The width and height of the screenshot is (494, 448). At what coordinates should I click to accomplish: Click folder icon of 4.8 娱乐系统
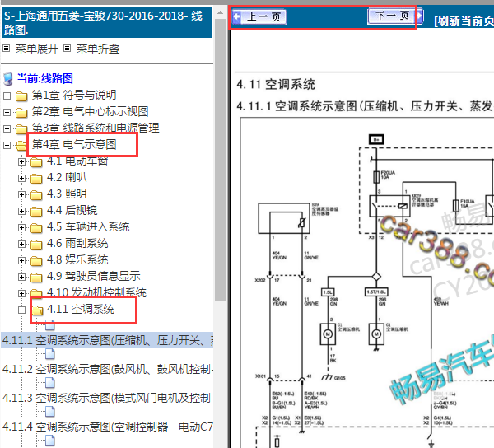pyautogui.click(x=36, y=261)
